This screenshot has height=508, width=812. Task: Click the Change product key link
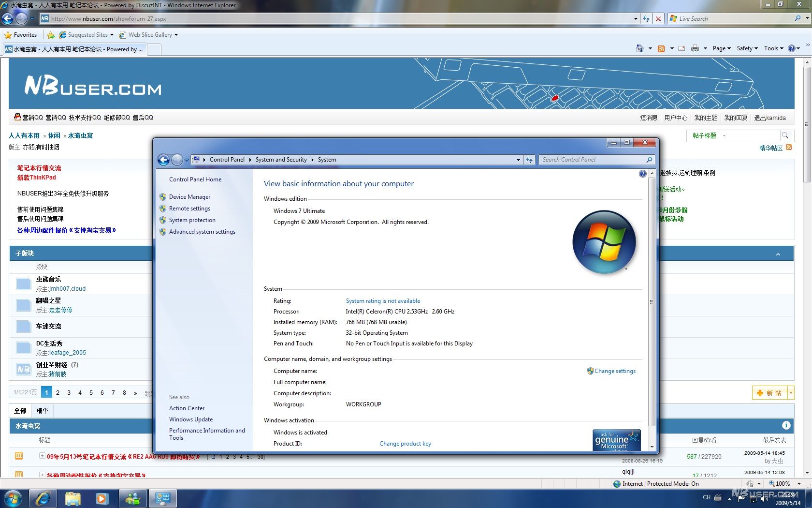(405, 444)
